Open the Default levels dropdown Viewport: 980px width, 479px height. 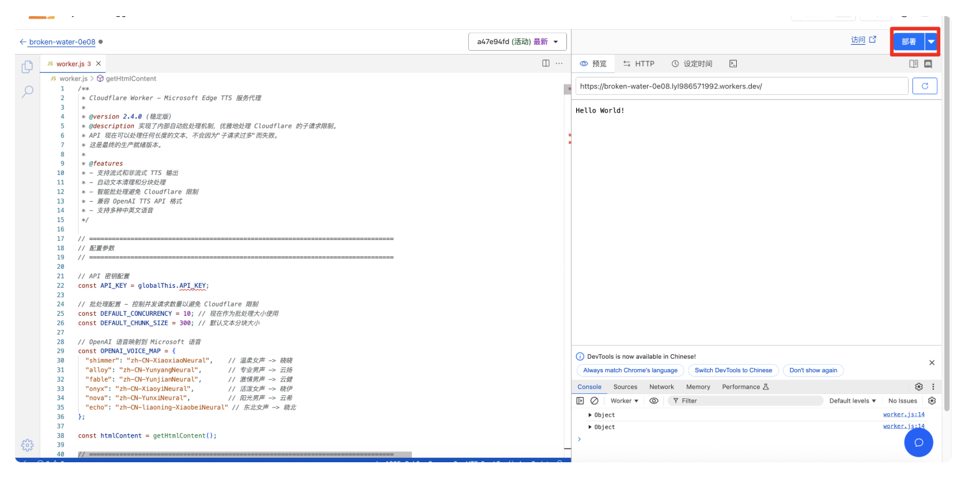pyautogui.click(x=852, y=401)
